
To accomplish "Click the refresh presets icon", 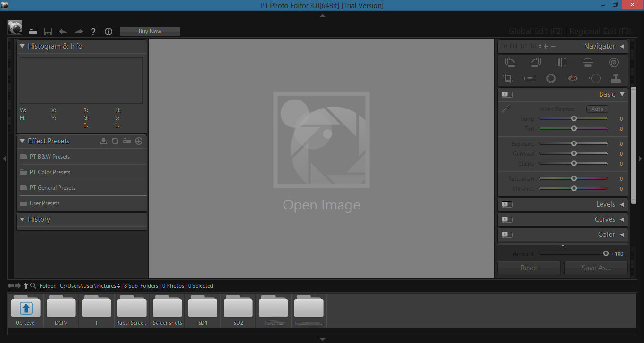I will [x=115, y=141].
